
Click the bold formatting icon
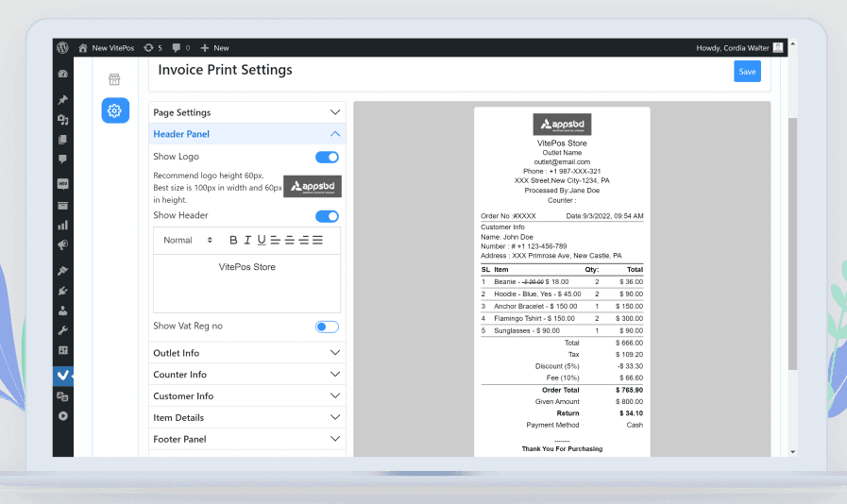point(233,240)
